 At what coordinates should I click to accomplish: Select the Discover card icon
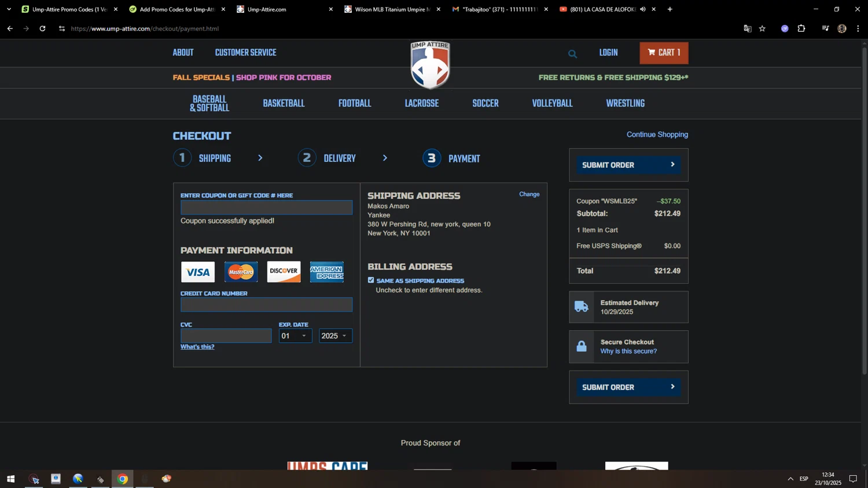(x=284, y=272)
